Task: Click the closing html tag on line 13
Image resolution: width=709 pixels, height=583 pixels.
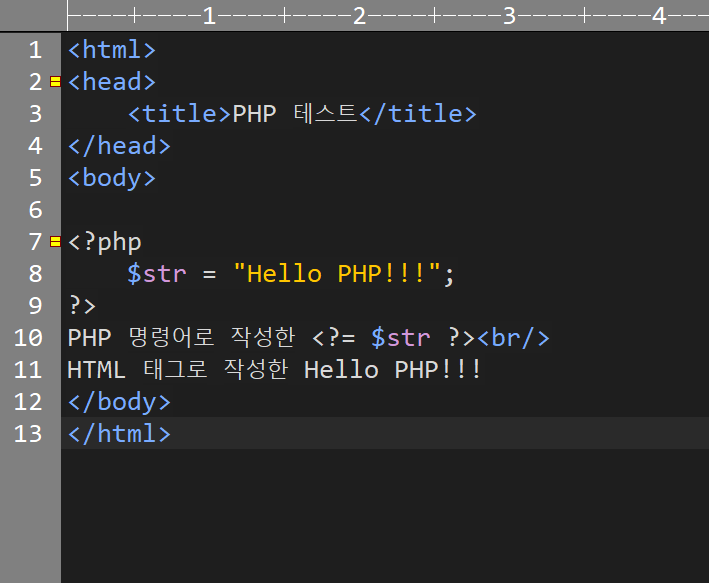Action: point(119,434)
